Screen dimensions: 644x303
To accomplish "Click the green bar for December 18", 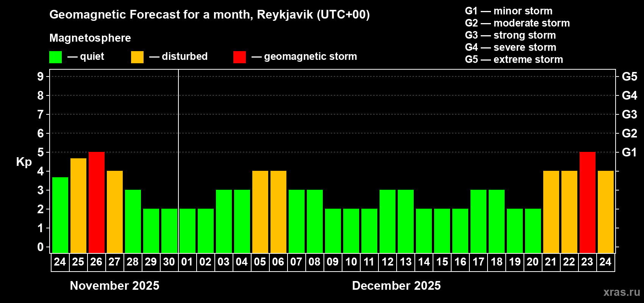I will 497,221.
